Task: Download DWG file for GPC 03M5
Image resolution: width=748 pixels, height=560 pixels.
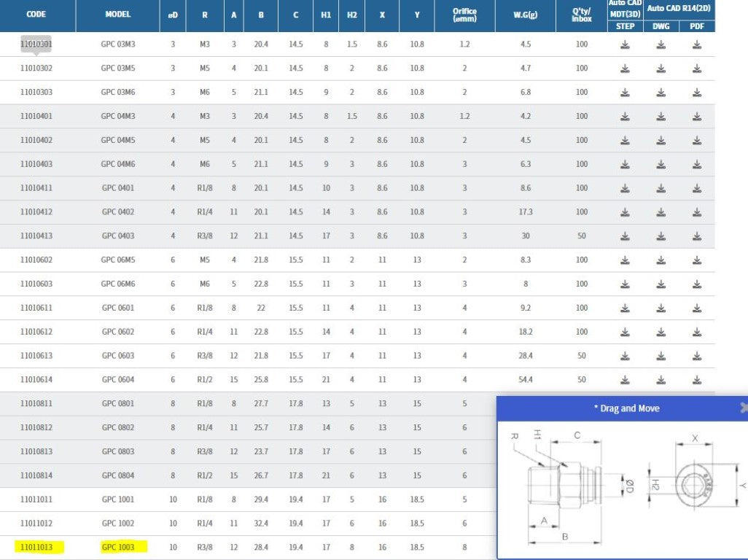Action: point(661,69)
